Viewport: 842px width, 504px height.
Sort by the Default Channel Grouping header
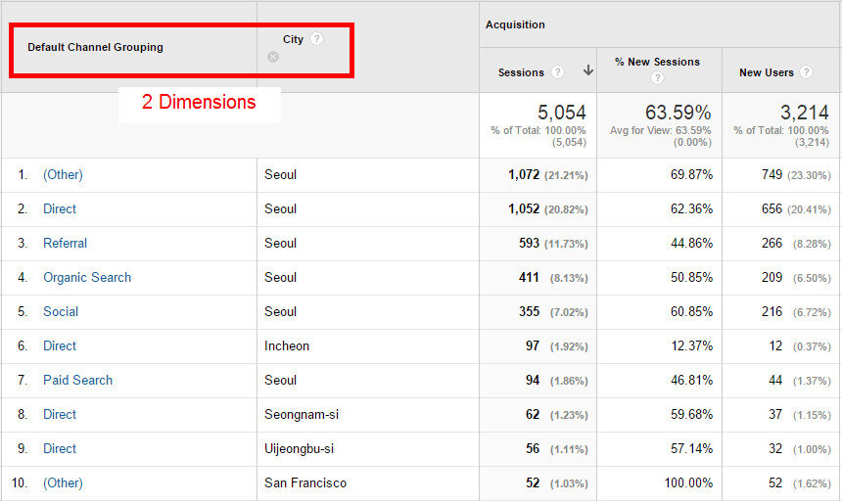click(x=95, y=47)
